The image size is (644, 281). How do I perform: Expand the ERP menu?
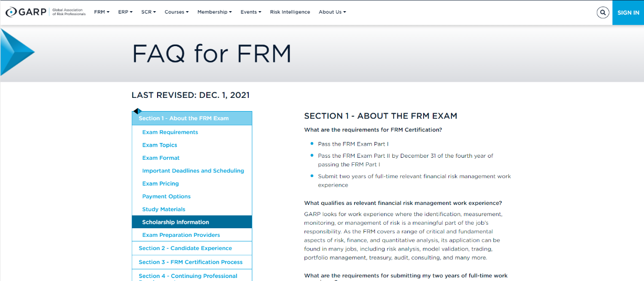click(x=125, y=12)
